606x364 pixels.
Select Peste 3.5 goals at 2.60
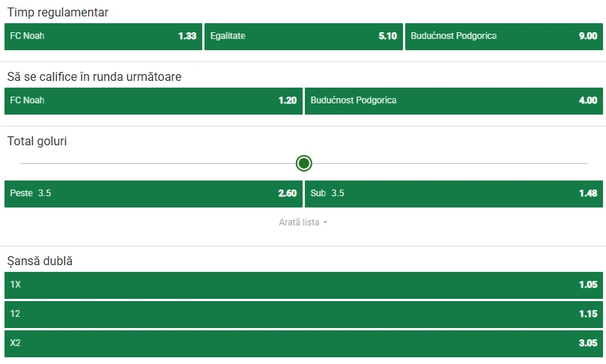[x=154, y=193]
